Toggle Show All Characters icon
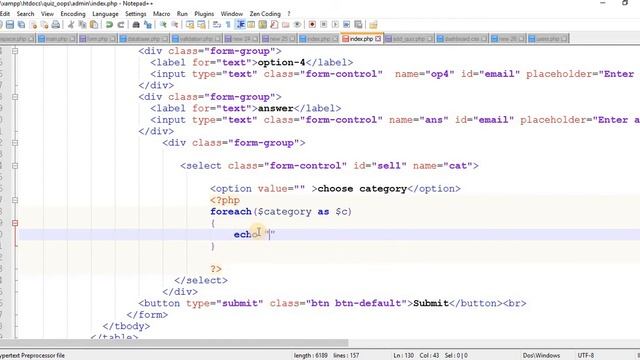640x360 pixels. point(228,24)
